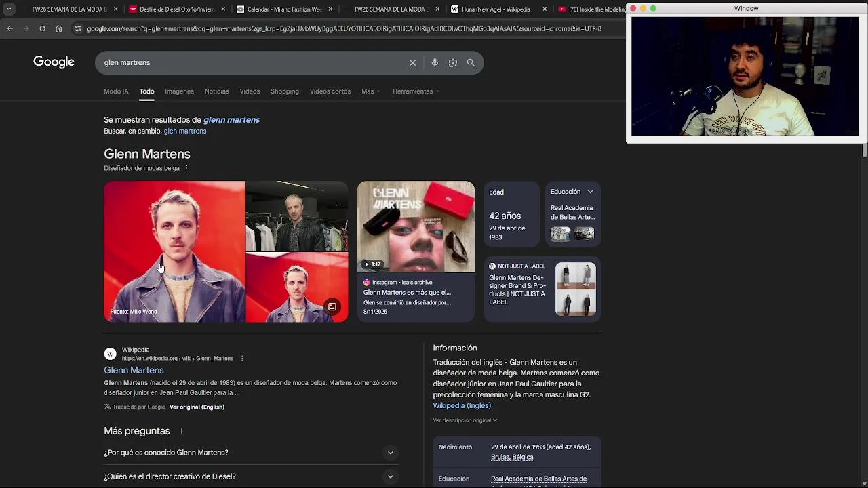Expand the Educación card chevron
This screenshot has width=868, height=488.
(590, 192)
